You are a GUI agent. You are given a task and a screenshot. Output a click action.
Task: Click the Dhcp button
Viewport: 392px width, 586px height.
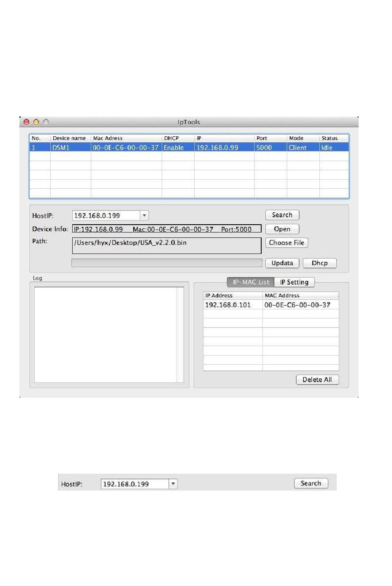coord(319,263)
